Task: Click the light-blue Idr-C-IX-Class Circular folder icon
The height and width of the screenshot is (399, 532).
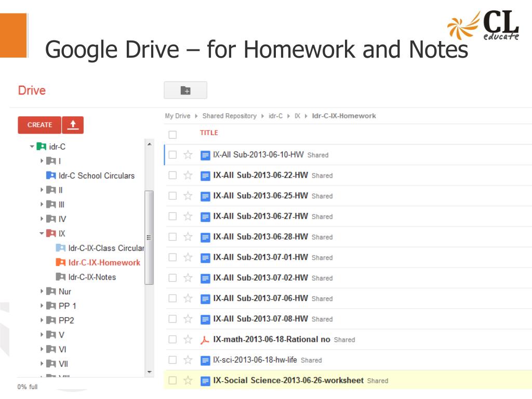Action: (x=60, y=248)
